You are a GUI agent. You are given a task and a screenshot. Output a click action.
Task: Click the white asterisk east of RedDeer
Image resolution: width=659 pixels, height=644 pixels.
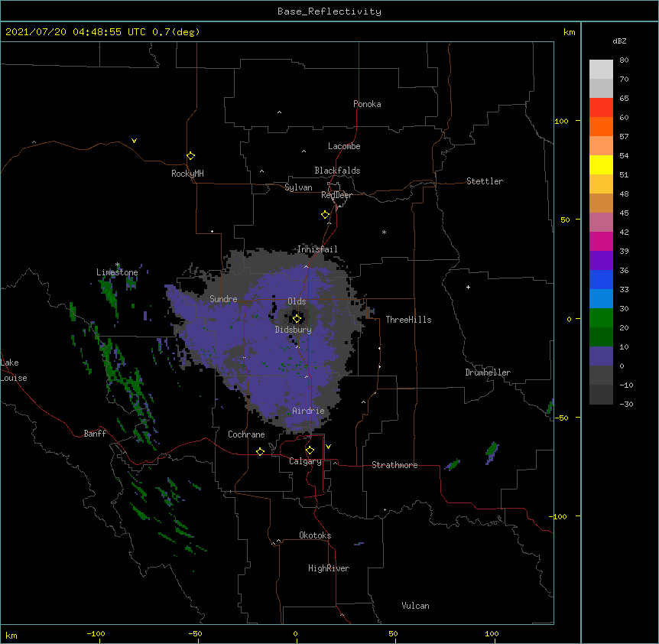(x=384, y=232)
